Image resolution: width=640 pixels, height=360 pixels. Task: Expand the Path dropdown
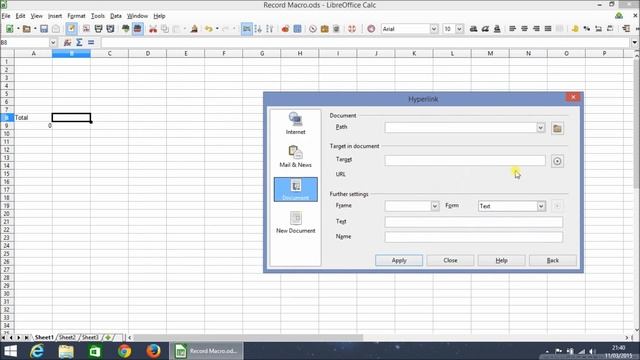pos(540,128)
